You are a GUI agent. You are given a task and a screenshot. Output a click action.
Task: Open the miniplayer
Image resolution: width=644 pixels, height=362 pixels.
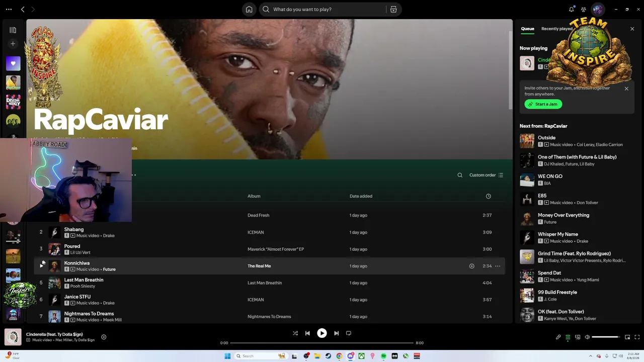coord(627,337)
